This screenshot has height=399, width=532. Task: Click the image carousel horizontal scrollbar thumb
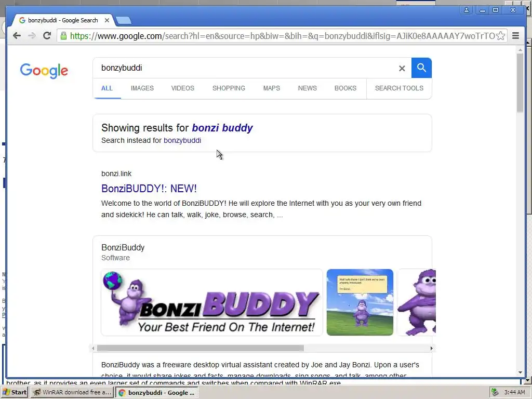(x=200, y=348)
